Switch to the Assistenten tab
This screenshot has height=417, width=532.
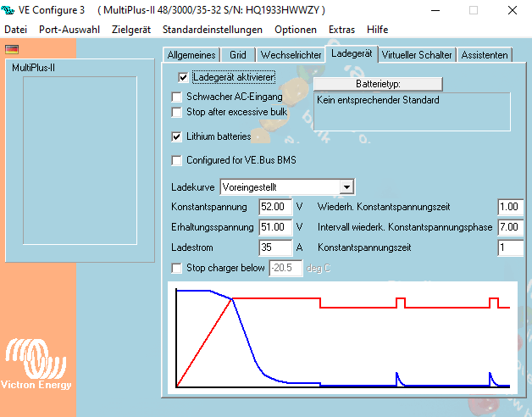click(485, 55)
